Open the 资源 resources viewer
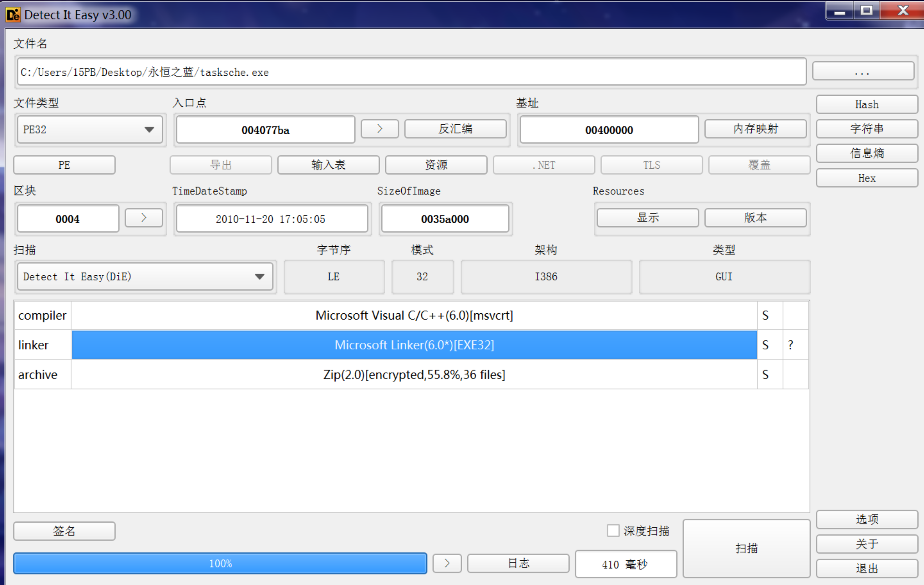The image size is (924, 585). click(436, 165)
